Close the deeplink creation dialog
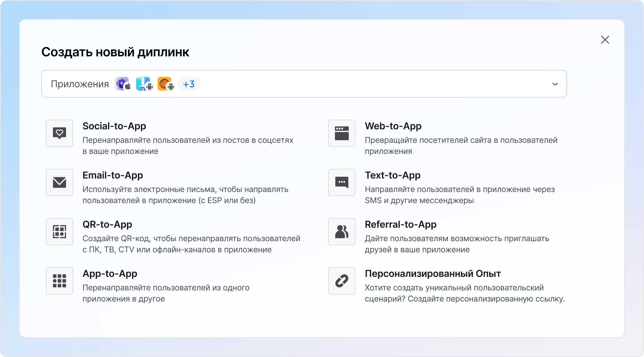This screenshot has height=357, width=644. (605, 40)
